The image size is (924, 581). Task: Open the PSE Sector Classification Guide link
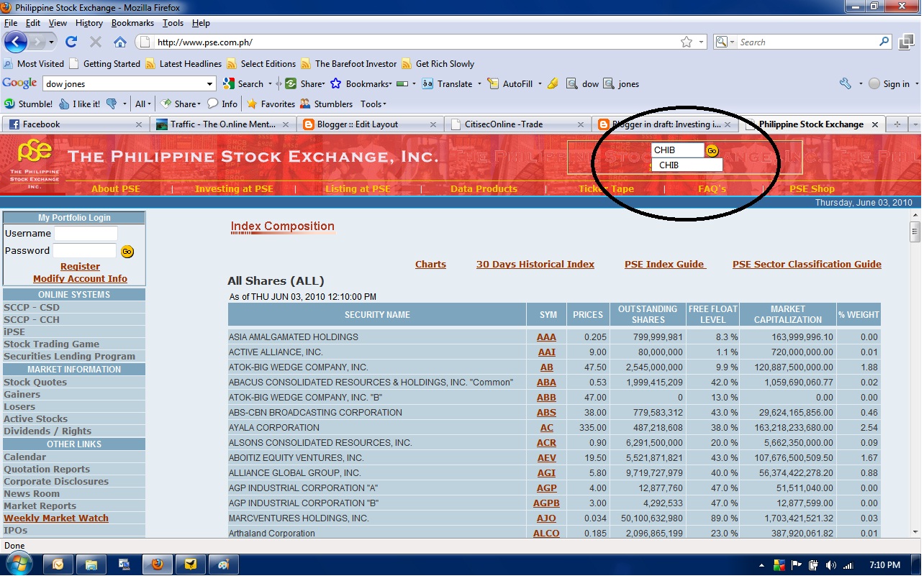(x=807, y=264)
